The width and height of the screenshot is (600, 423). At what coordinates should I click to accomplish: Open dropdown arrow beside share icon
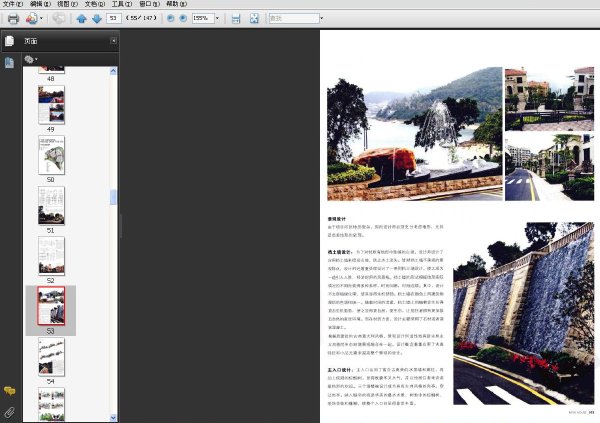(41, 18)
